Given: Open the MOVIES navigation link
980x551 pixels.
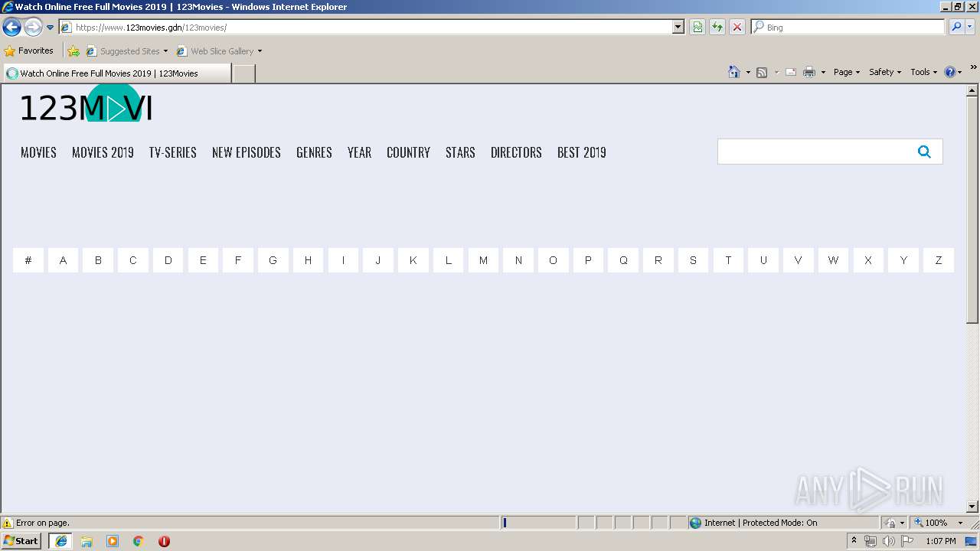Looking at the screenshot, I should [38, 152].
